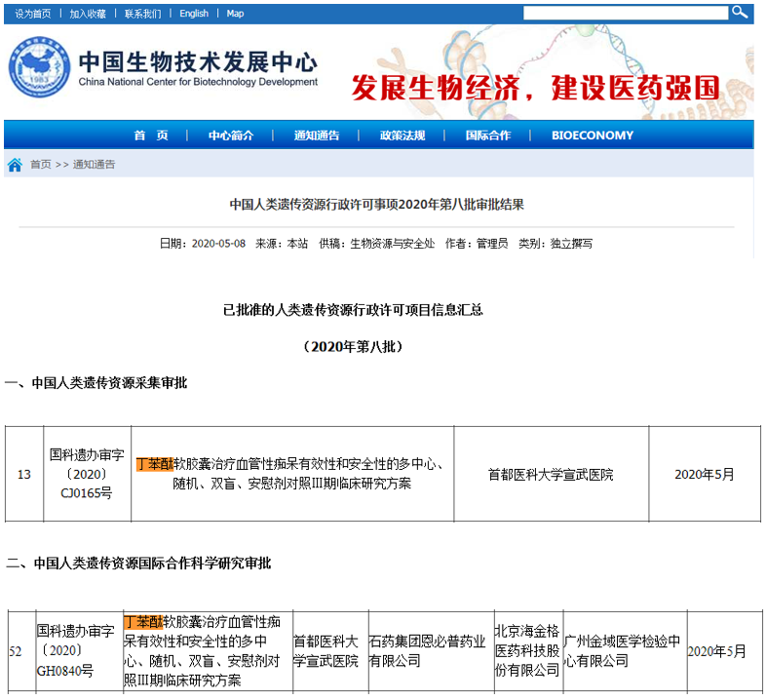Click the magnifier search icon
The height and width of the screenshot is (700, 766).
click(x=741, y=12)
